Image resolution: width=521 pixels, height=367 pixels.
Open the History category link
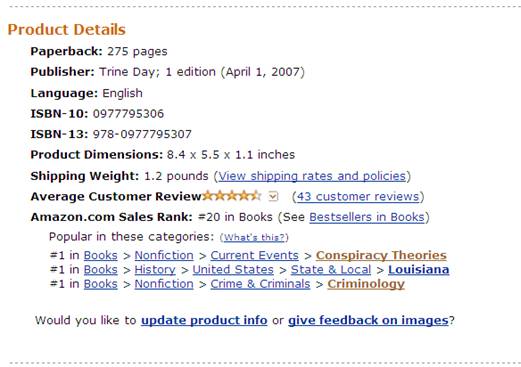coord(155,269)
